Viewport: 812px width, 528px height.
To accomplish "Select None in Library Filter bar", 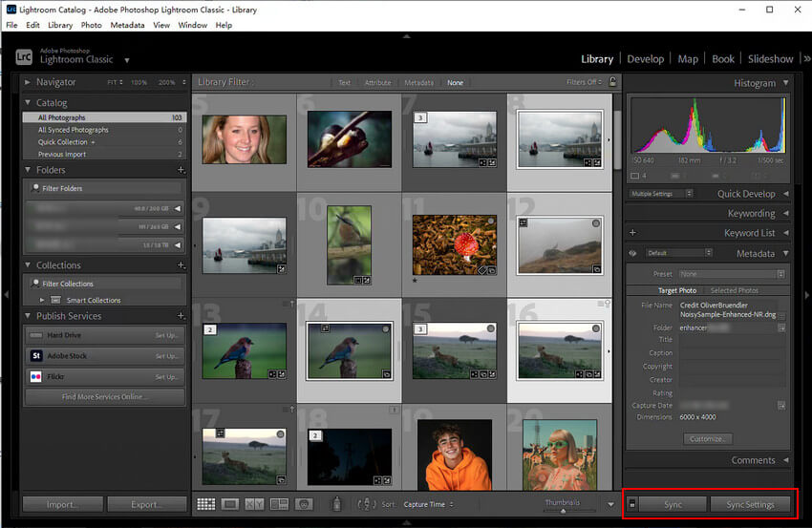I will [455, 82].
